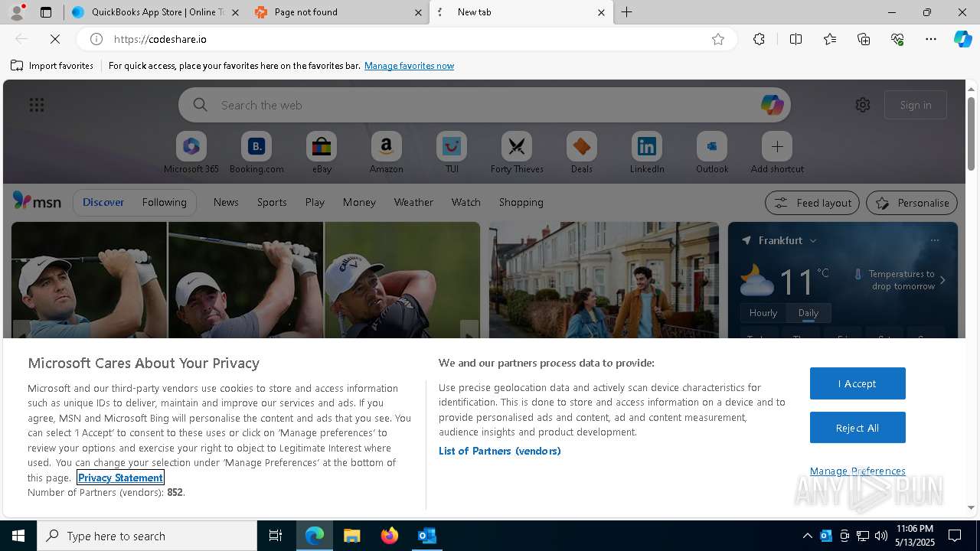Open the Windows Start menu
This screenshot has width=980, height=551.
pos(18,536)
